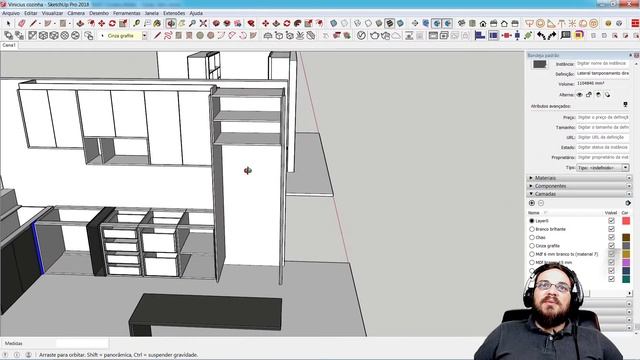The width and height of the screenshot is (640, 360).
Task: Click the Chão row checkbox in Visível column
Action: tap(611, 237)
